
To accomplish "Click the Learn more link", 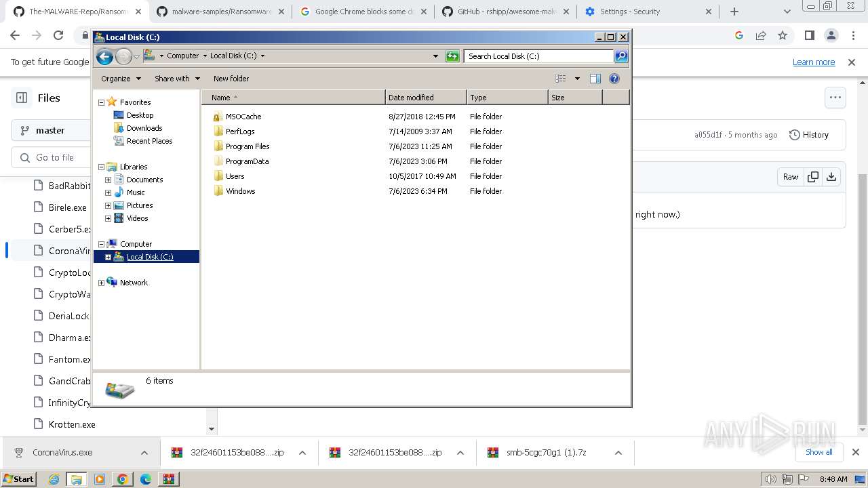I will tap(814, 62).
